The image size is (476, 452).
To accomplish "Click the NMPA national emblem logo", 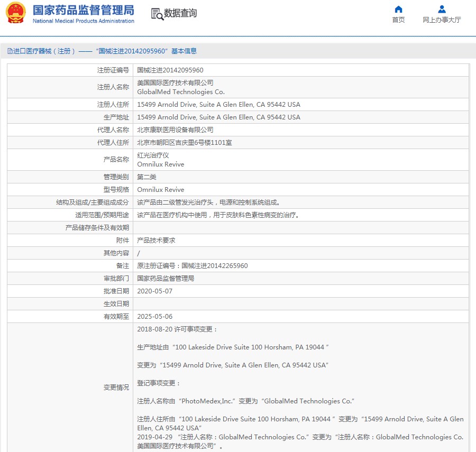I will click(15, 13).
